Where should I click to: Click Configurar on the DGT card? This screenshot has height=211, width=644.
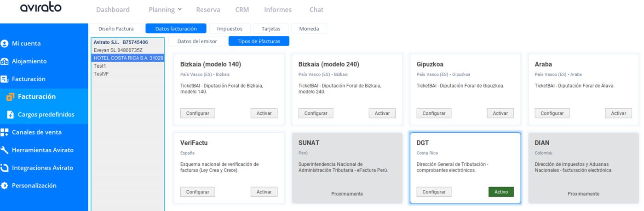(434, 192)
